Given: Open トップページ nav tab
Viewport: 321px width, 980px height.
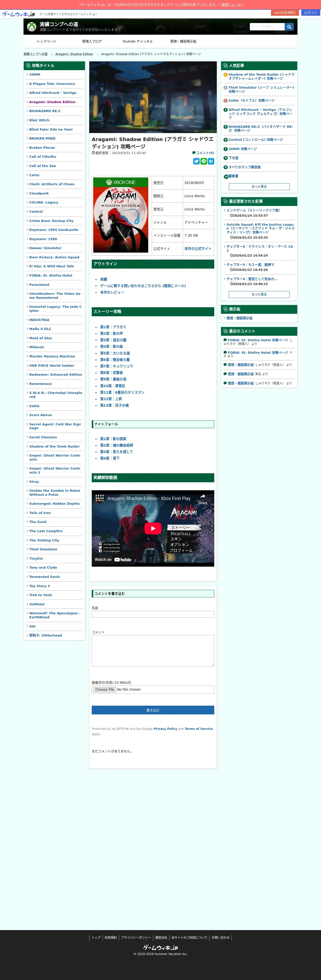Looking at the screenshot, I should pos(46,41).
